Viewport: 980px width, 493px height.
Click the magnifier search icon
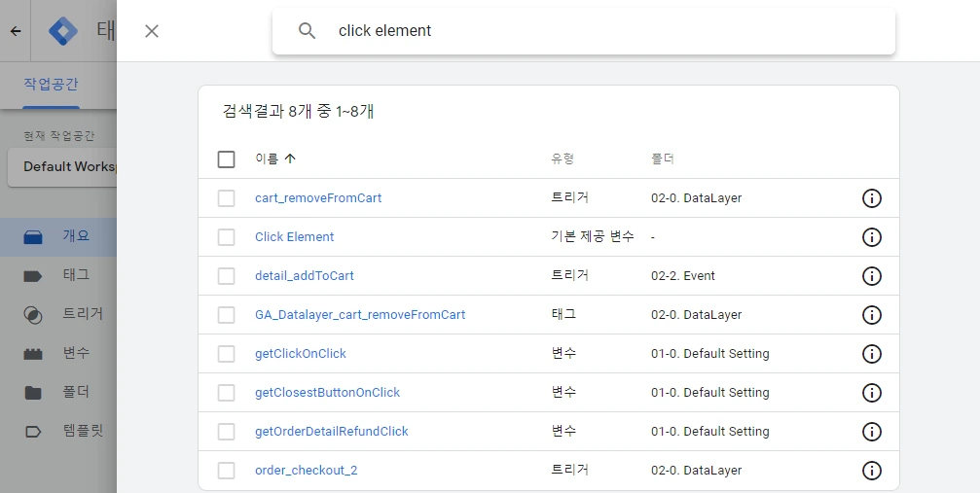[308, 31]
